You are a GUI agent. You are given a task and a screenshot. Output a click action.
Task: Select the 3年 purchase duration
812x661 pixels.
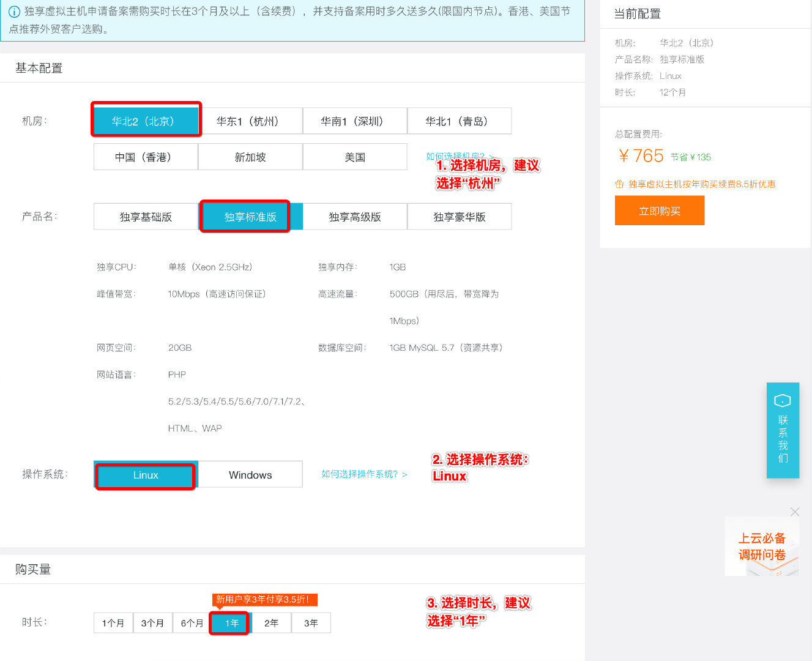[x=311, y=622]
